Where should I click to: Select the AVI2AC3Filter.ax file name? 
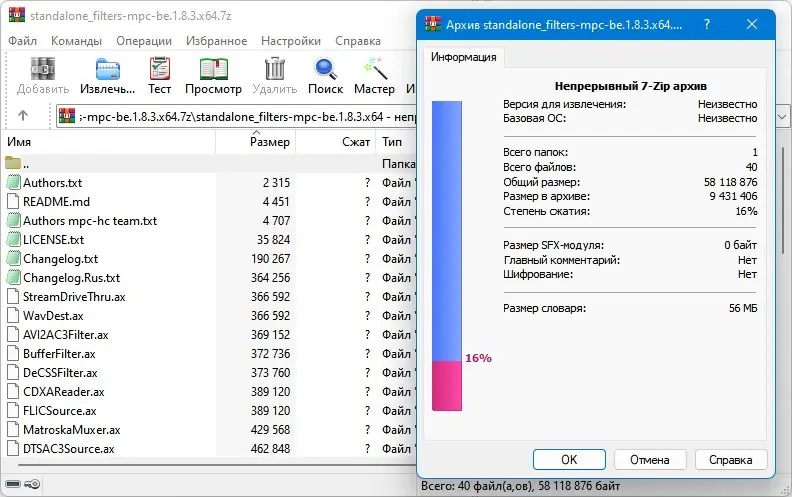coord(66,335)
